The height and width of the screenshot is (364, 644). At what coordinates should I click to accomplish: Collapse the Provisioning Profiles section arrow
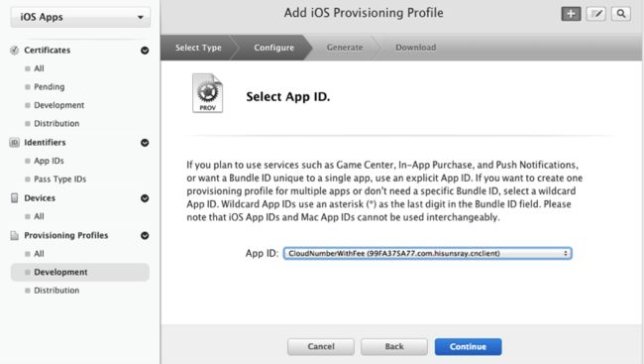point(145,235)
